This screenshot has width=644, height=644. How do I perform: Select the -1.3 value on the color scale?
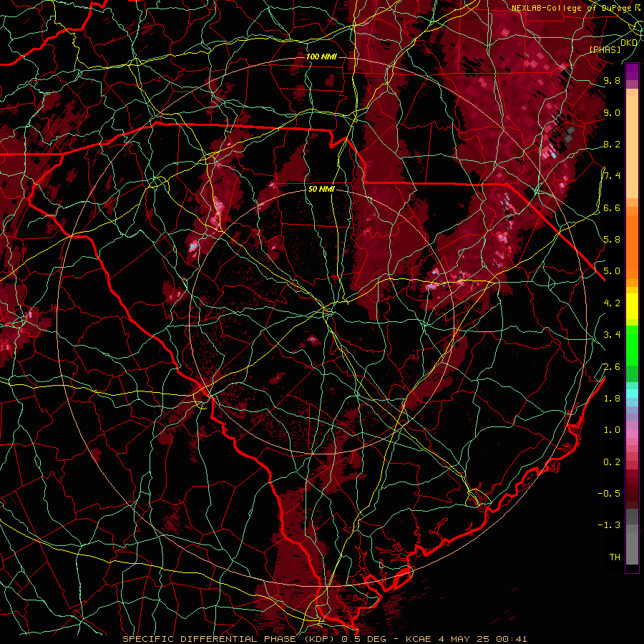[x=609, y=525]
